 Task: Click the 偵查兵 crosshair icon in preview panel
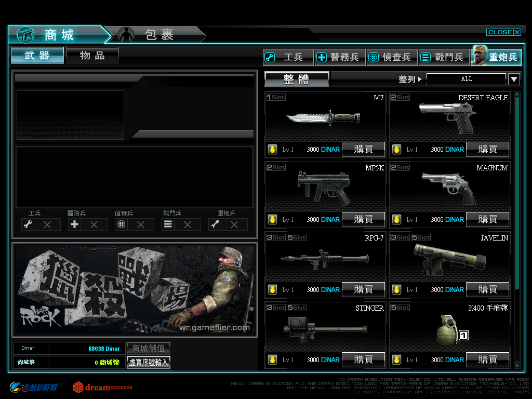[121, 224]
